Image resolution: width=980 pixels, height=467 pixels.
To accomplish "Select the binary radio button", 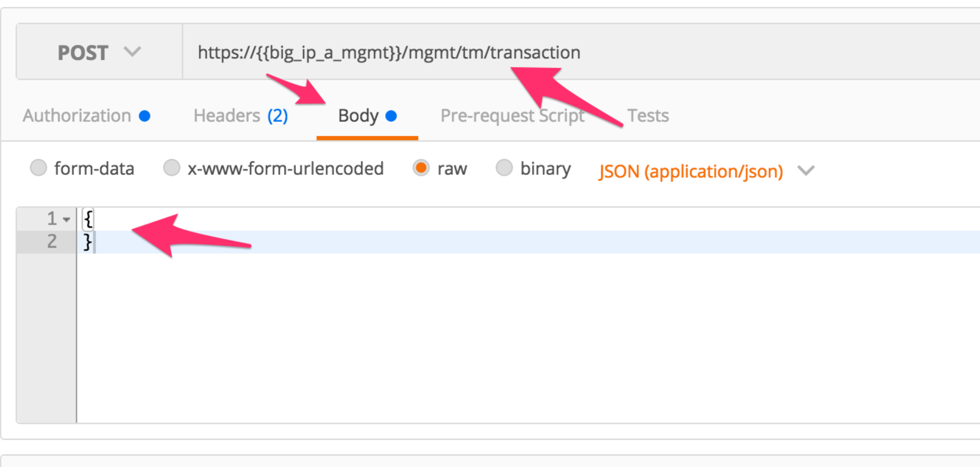I will [504, 168].
